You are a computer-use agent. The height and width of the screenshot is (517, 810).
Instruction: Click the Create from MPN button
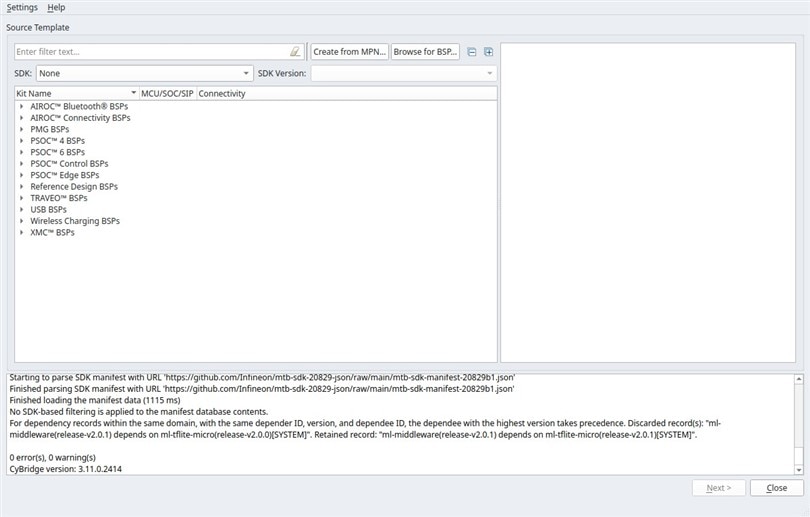point(349,52)
